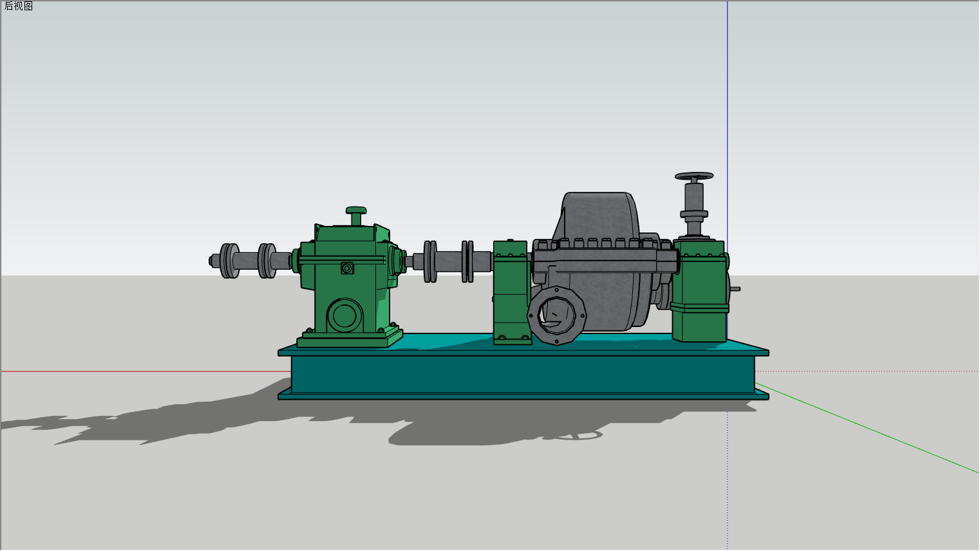Click the green axis line
Screen dimensions: 980x551
tap(867, 428)
